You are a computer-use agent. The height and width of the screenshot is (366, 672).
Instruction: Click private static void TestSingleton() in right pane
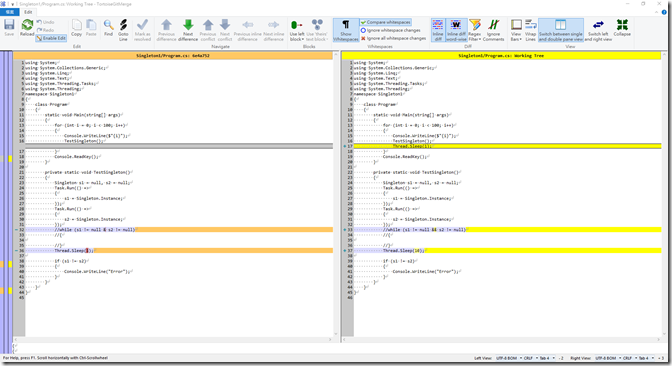[x=417, y=172]
